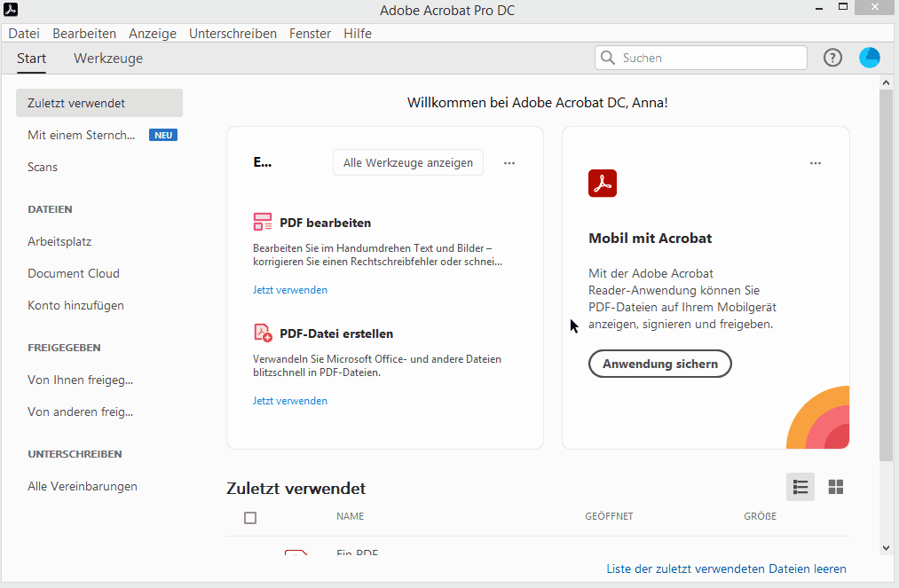Click the search magnifier icon
This screenshot has width=899, height=588.
[x=607, y=58]
